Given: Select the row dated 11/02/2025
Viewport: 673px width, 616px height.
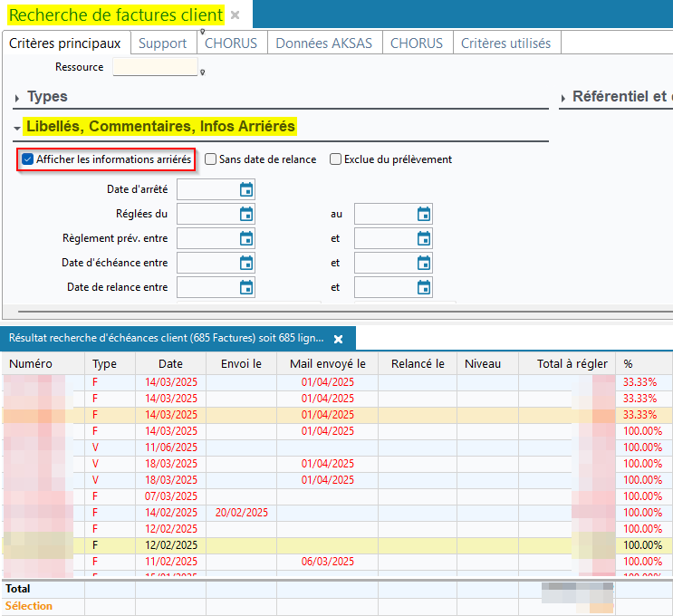Looking at the screenshot, I should click(x=337, y=562).
